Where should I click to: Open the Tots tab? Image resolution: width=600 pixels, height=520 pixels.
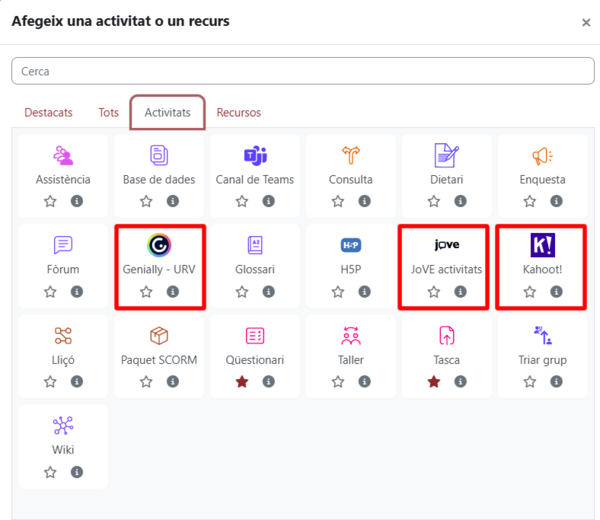[108, 113]
